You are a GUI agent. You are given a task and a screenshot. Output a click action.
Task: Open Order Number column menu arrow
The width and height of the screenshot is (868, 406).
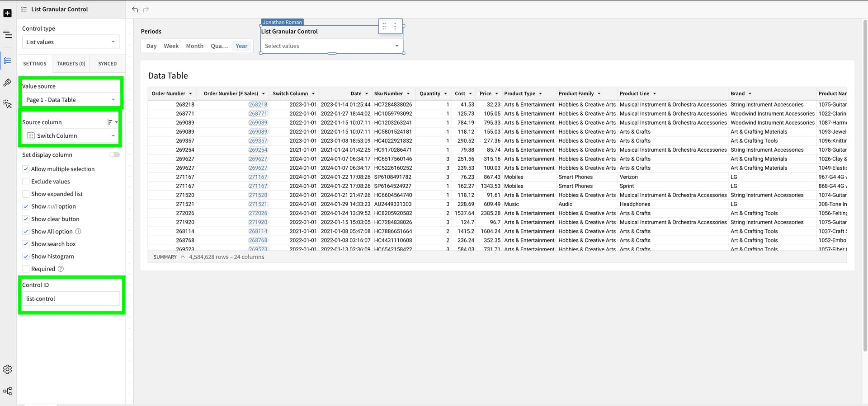tap(190, 93)
